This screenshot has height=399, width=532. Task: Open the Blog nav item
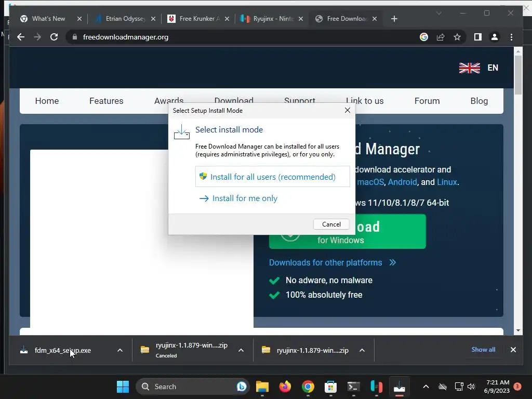pyautogui.click(x=479, y=101)
